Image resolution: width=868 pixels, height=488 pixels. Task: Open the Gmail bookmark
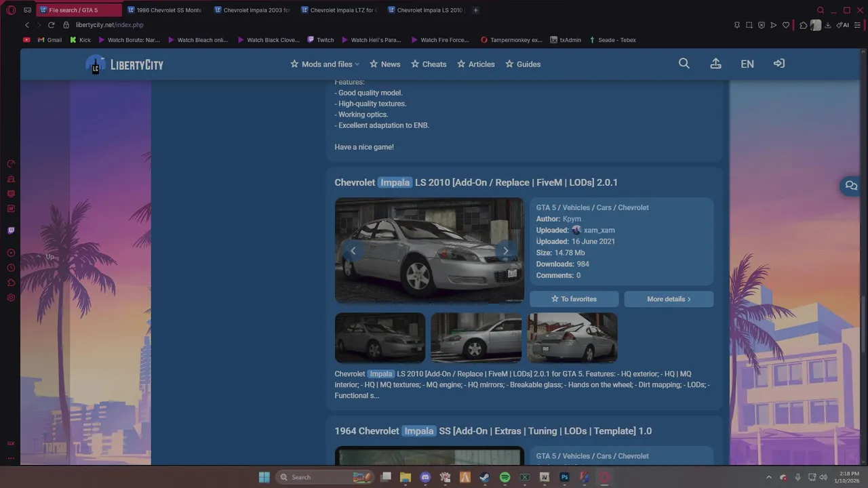click(x=50, y=40)
